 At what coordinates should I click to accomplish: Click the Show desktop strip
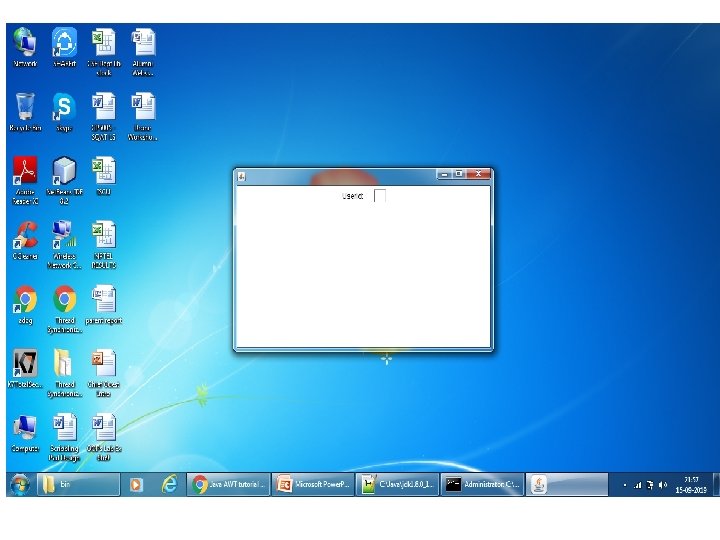point(716,484)
